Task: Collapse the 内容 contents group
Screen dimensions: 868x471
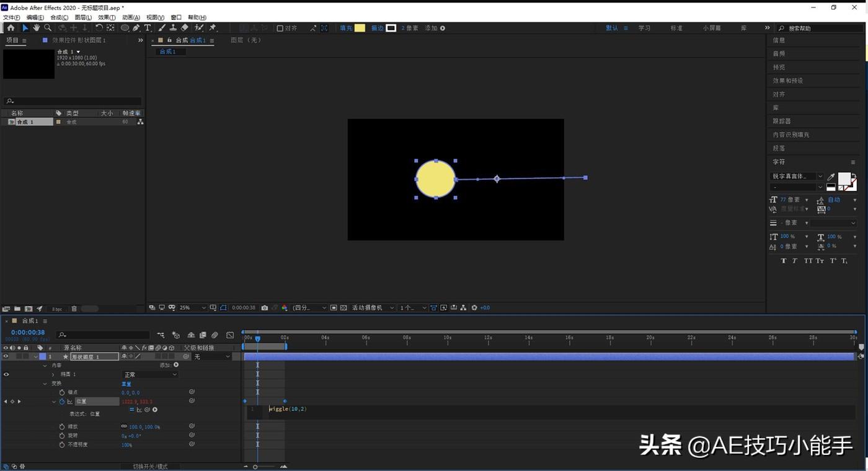Action: (45, 366)
